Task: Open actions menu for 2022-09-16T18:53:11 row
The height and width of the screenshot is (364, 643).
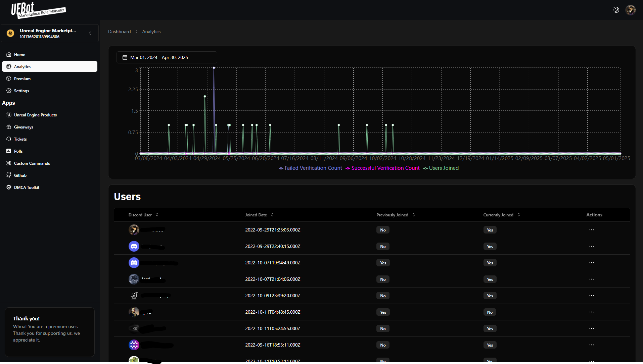Action: pos(592,345)
